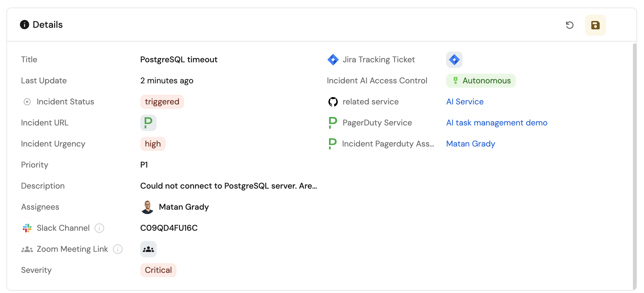
Task: Click the Critical severity badge
Action: [158, 270]
